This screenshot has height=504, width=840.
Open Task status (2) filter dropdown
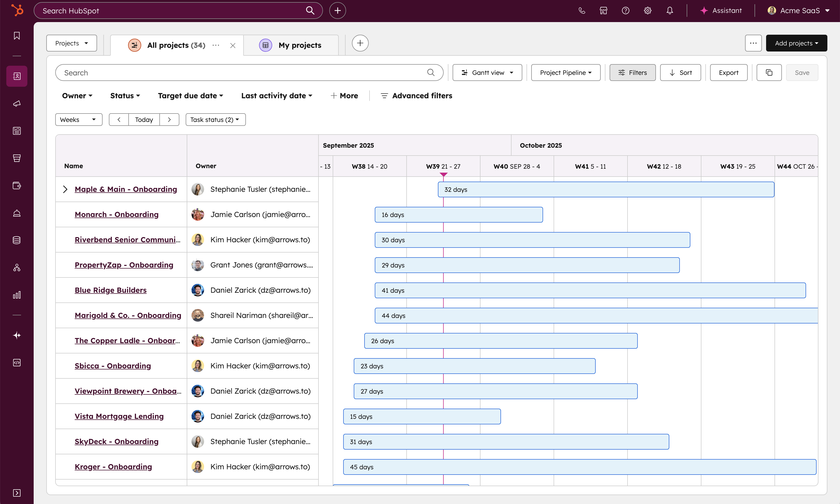215,120
